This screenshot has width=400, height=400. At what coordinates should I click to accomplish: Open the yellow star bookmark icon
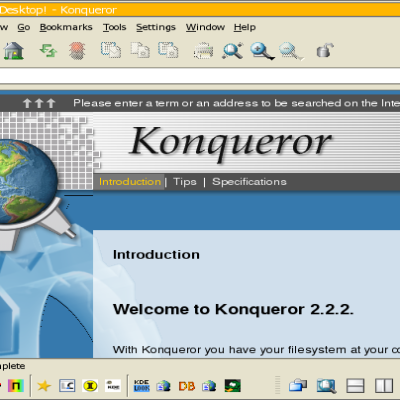[x=44, y=386]
